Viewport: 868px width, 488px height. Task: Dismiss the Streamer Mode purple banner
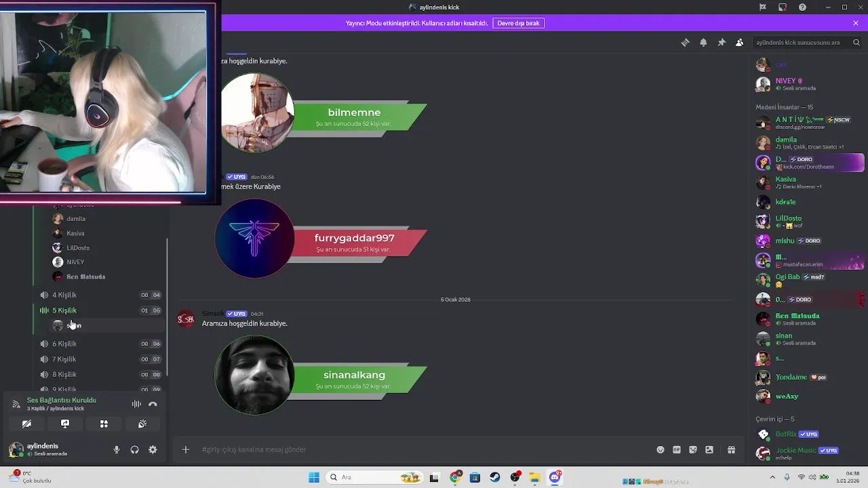tap(856, 23)
